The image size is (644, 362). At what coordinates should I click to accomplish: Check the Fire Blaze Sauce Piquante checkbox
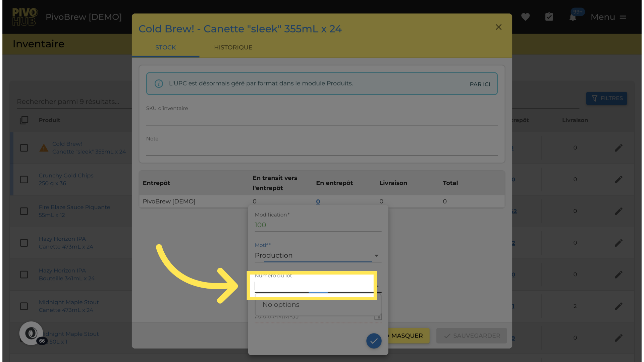24,211
